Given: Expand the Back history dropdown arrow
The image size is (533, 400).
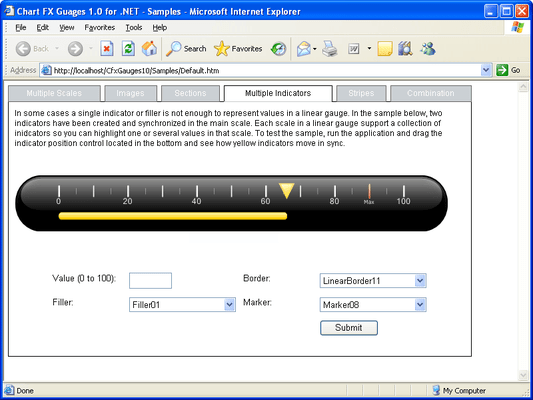Looking at the screenshot, I should click(57, 49).
